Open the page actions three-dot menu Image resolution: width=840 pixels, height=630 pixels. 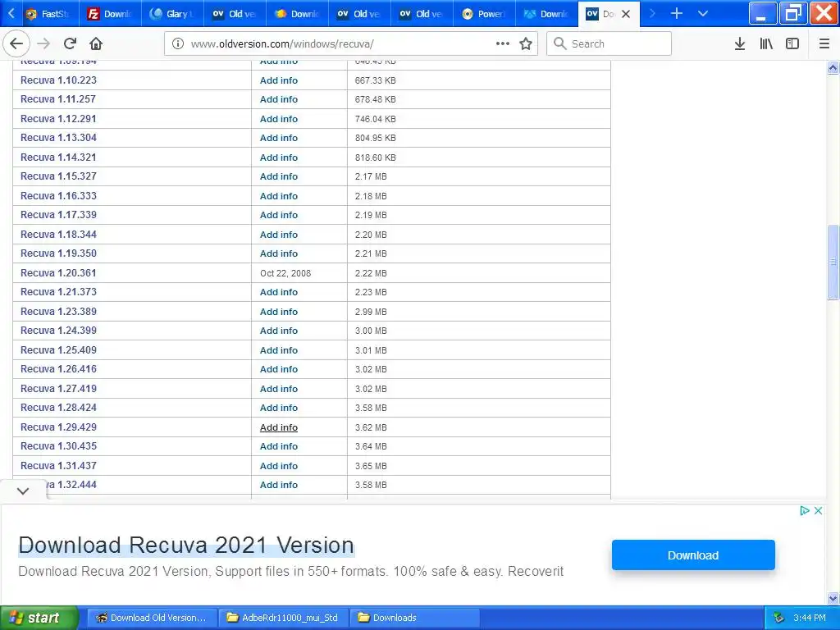point(503,43)
